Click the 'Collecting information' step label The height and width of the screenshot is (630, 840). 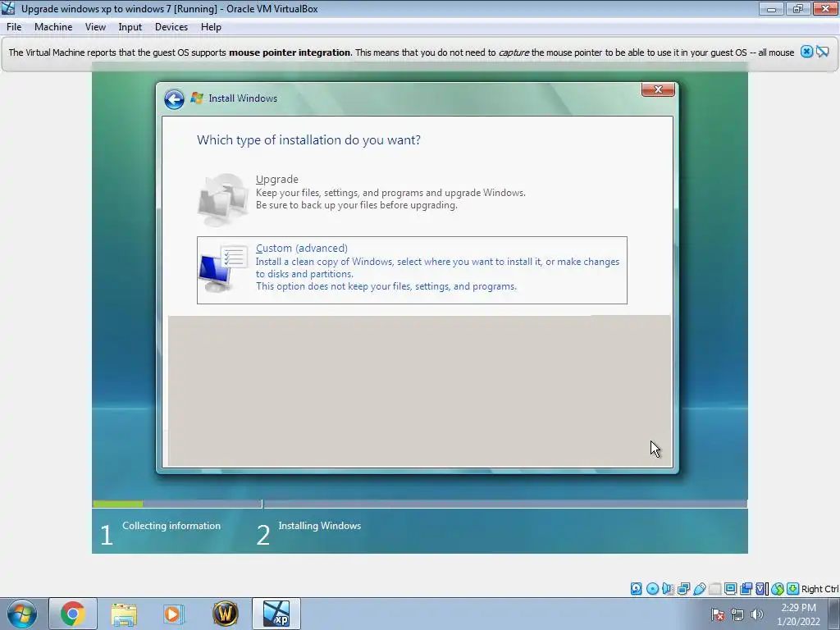pos(171,526)
